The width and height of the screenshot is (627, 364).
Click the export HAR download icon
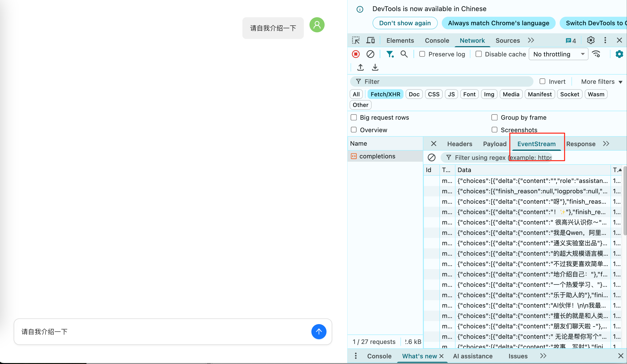tap(375, 67)
